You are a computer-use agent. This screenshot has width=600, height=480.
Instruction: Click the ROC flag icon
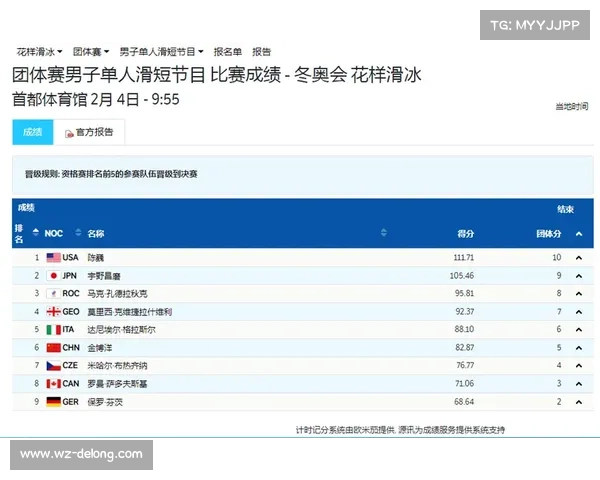pyautogui.click(x=54, y=294)
